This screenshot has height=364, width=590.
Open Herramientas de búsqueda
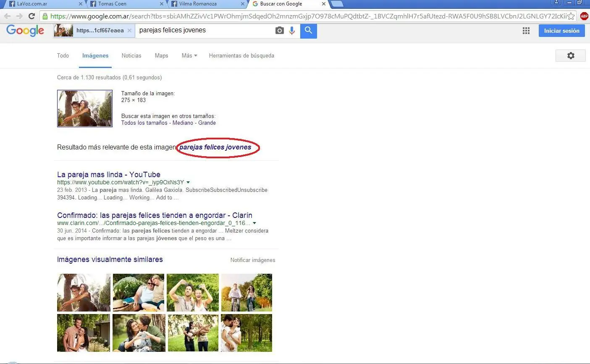pyautogui.click(x=241, y=55)
